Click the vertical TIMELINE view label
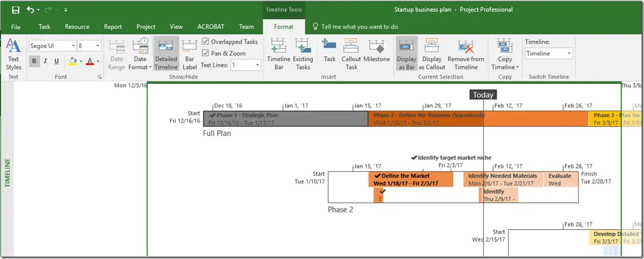Viewport: 644px width, 259px height. [7, 172]
